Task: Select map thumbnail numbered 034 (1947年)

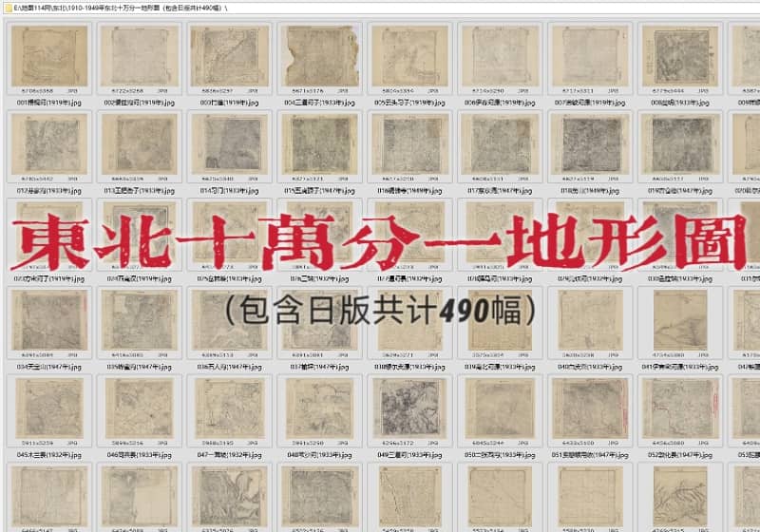Action: [49, 321]
